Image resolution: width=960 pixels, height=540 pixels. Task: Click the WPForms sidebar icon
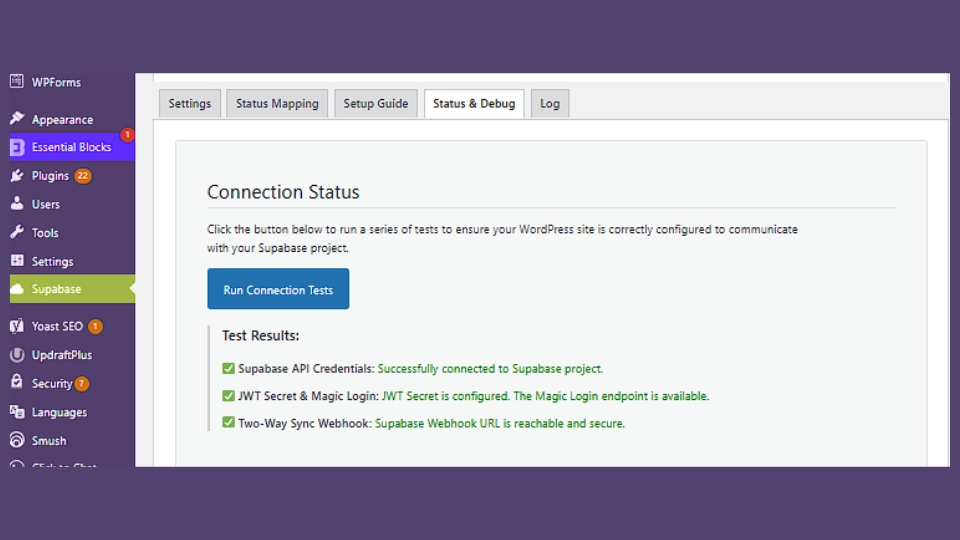point(17,81)
